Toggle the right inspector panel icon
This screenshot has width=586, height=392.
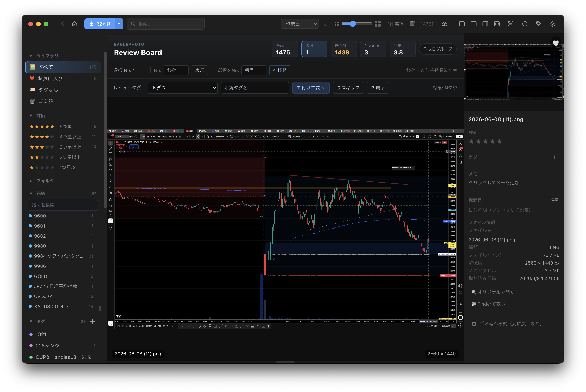tap(485, 24)
